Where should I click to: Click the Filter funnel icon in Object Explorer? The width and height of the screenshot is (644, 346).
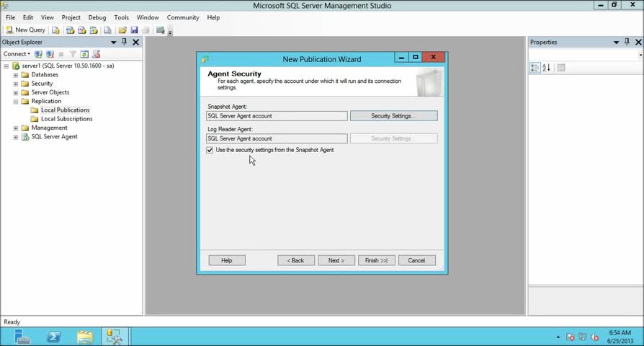73,54
